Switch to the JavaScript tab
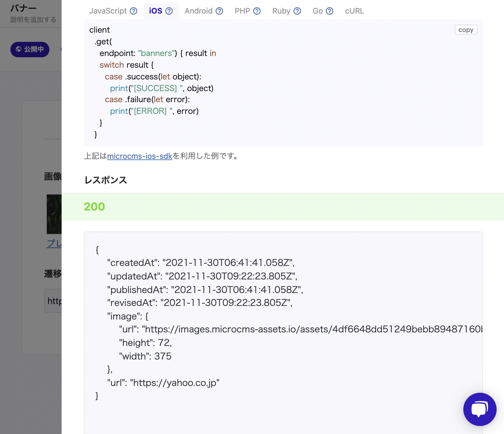Viewport: 504px width, 434px height. point(108,11)
